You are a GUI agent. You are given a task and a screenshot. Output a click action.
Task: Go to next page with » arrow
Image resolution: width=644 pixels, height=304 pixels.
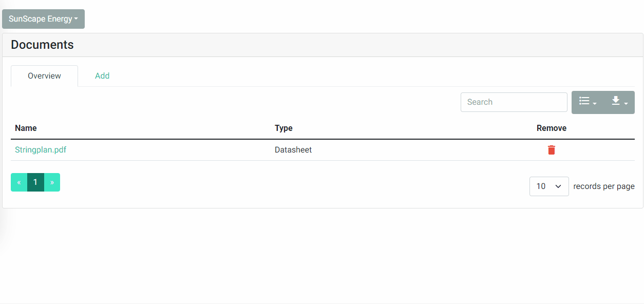pos(52,182)
